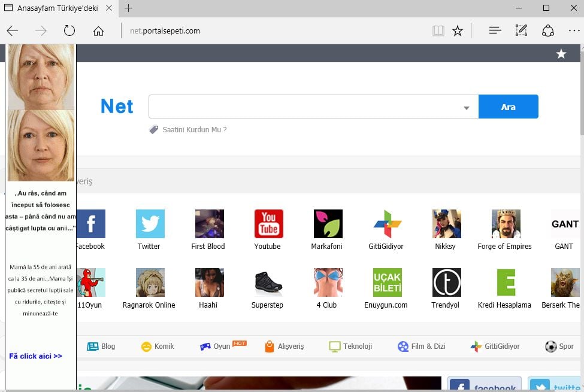Select the Teknoloji category

350,346
